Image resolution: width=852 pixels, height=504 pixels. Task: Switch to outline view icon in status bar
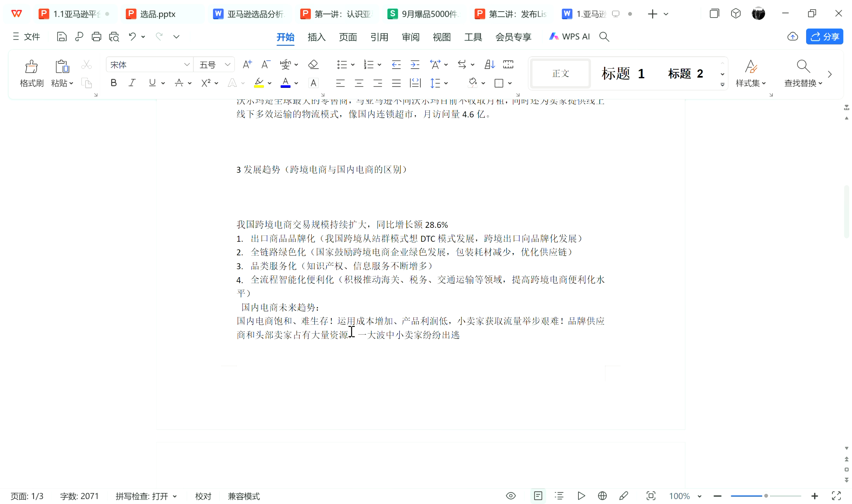[x=559, y=496]
